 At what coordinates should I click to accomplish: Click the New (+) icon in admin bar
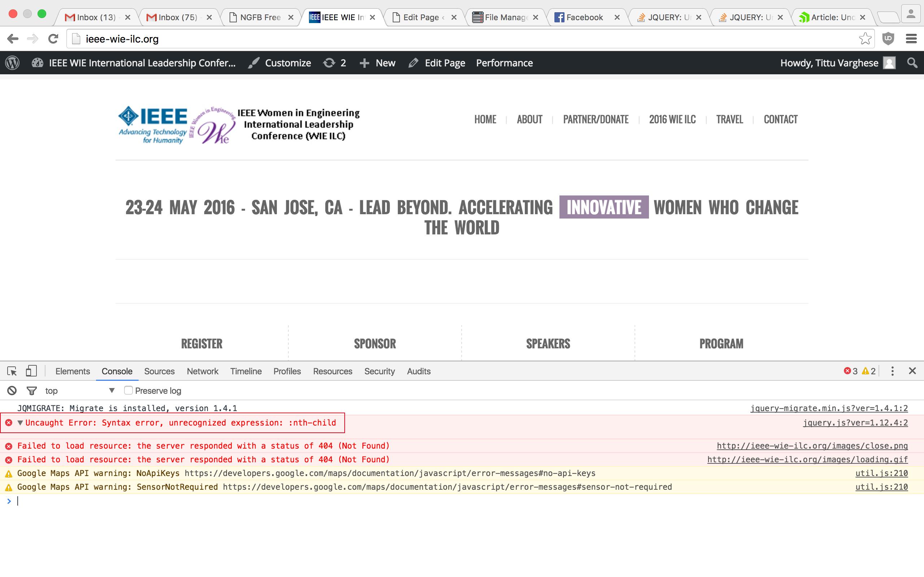coord(365,63)
